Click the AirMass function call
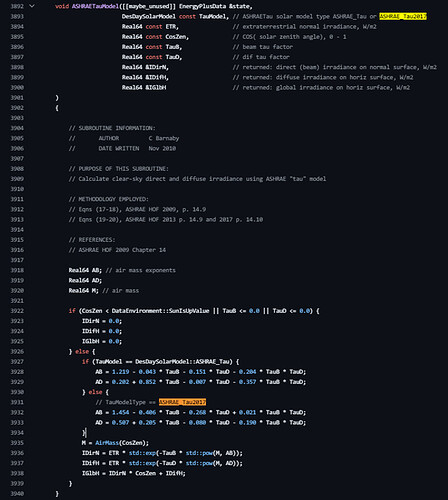Viewport: 448px width, 500px height. tap(107, 443)
